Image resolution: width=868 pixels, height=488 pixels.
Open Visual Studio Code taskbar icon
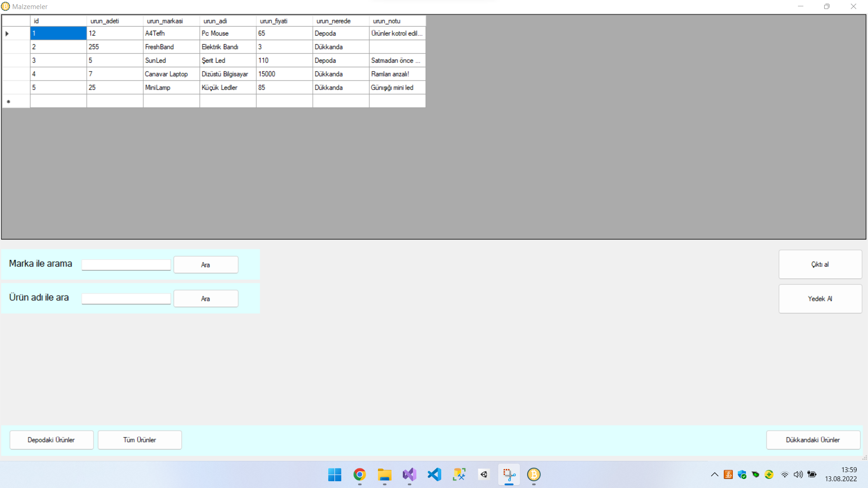tap(434, 474)
